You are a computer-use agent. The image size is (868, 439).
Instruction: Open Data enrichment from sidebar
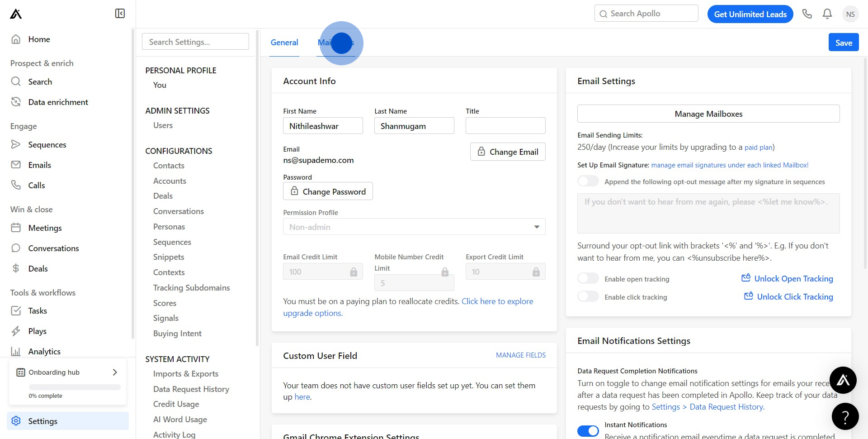[x=58, y=102]
